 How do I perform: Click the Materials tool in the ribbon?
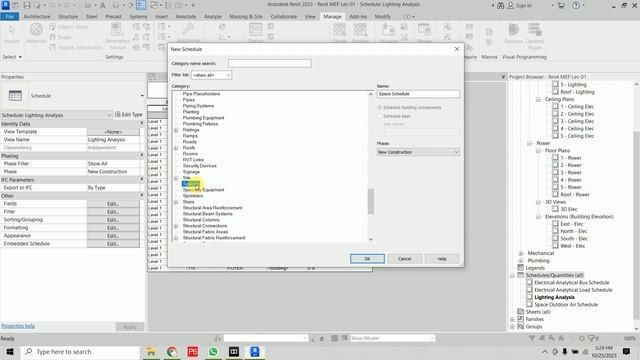click(x=36, y=33)
